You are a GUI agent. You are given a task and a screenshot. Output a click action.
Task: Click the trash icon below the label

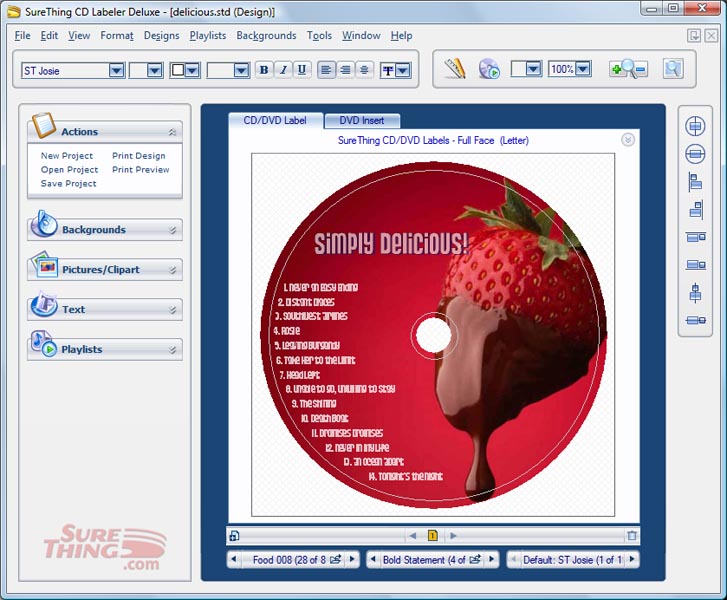(x=631, y=536)
